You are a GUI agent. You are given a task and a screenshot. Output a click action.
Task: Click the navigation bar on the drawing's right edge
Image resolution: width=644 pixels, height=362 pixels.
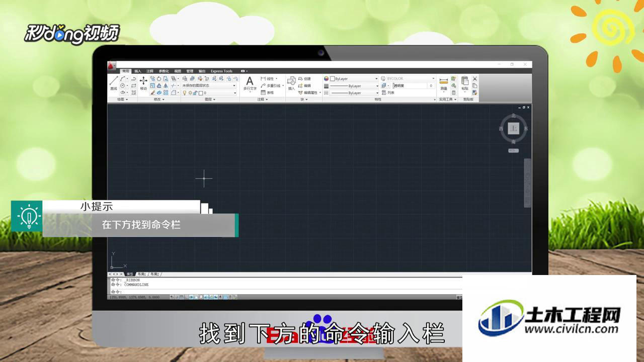pyautogui.click(x=527, y=183)
